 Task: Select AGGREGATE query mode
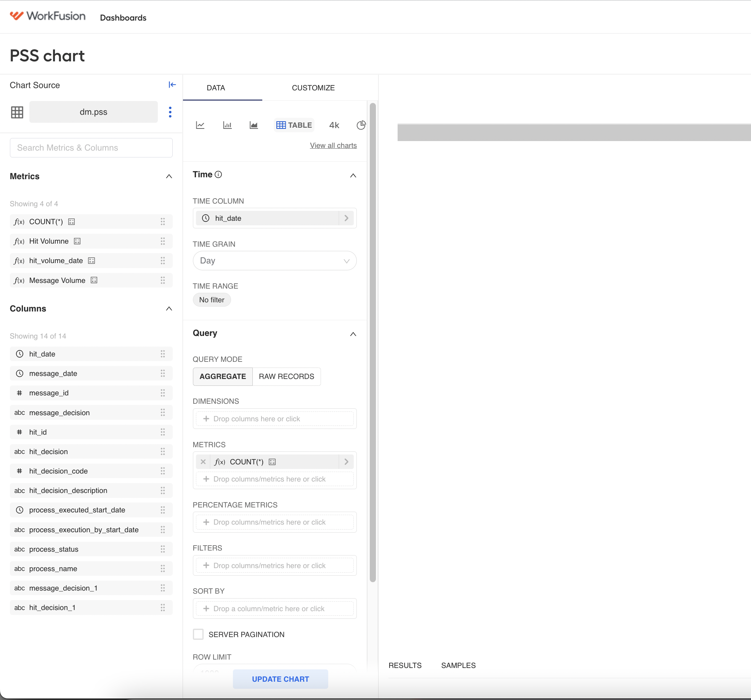[223, 376]
